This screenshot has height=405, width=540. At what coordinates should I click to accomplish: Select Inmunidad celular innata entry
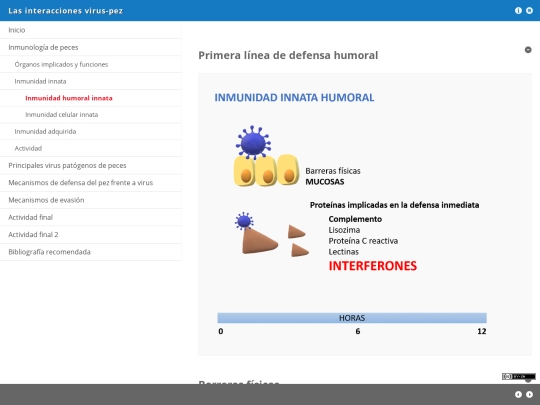[x=91, y=115]
